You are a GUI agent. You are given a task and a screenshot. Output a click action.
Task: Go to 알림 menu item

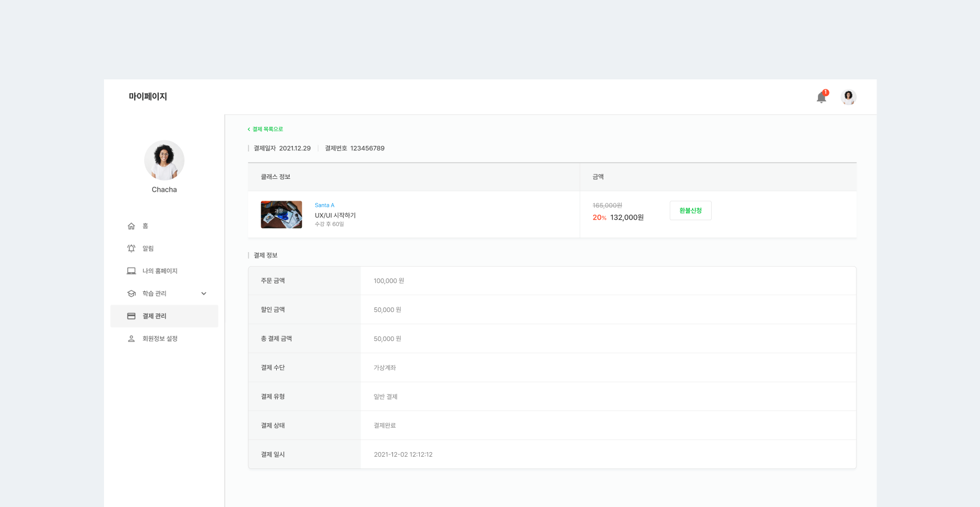(148, 249)
